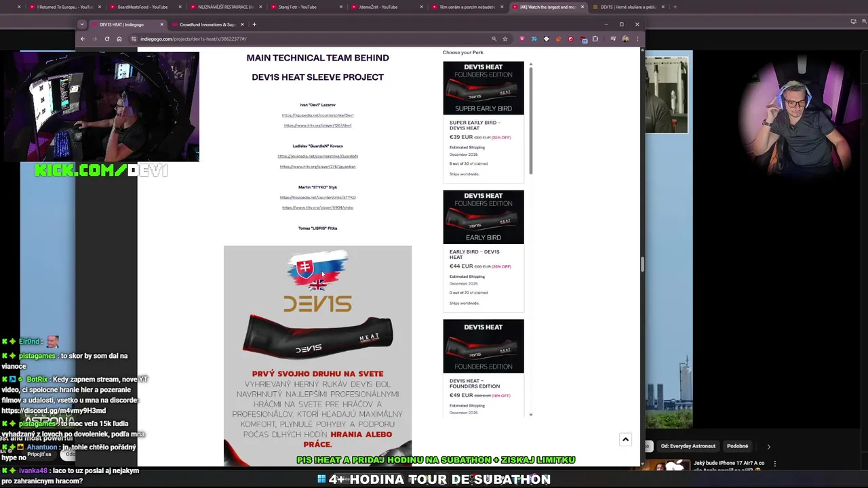Select Founders Edition perk image

click(x=484, y=346)
